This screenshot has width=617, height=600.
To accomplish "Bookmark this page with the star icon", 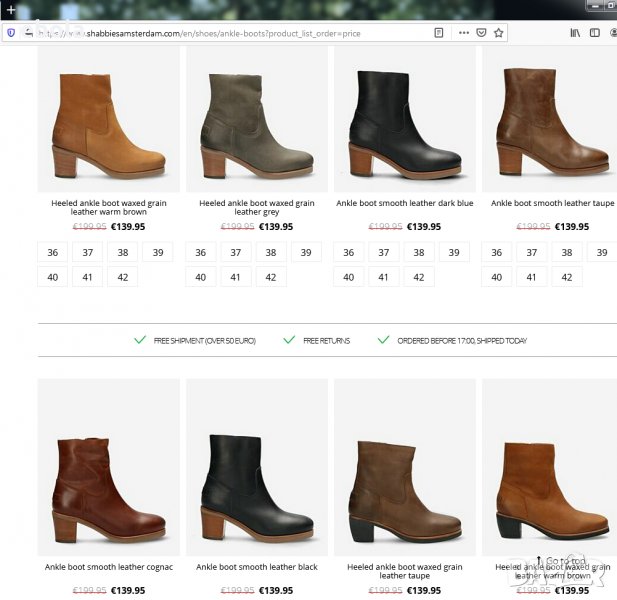I will [499, 33].
